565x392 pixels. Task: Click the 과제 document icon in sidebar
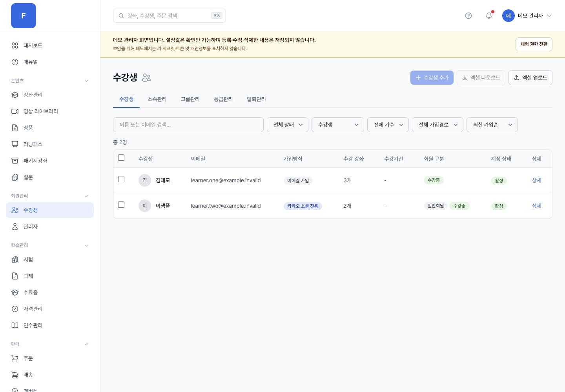click(x=15, y=276)
